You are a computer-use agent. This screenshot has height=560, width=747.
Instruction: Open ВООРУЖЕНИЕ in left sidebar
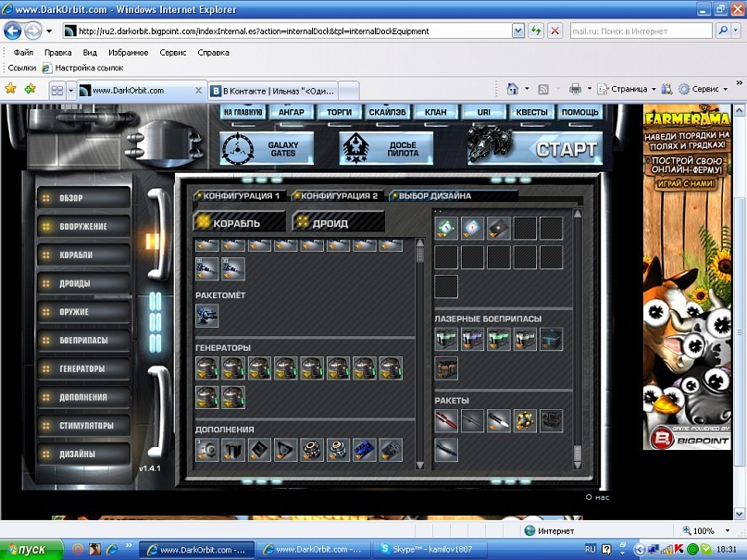(x=83, y=227)
